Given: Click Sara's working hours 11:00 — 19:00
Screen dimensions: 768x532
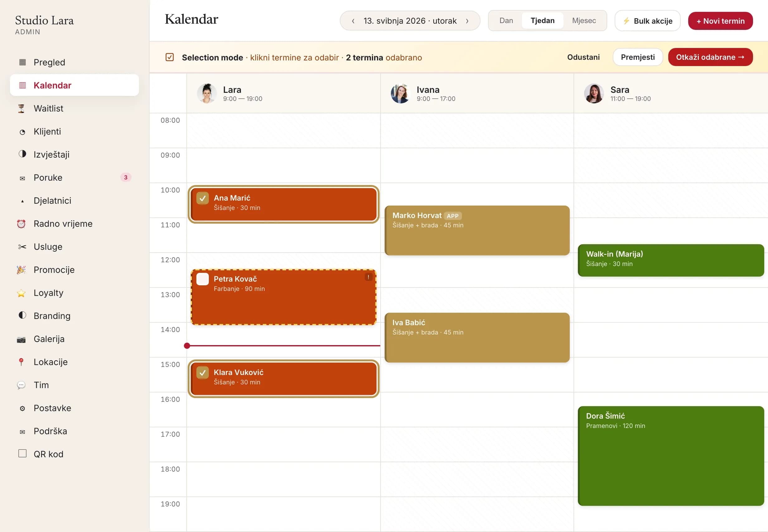Looking at the screenshot, I should (630, 99).
